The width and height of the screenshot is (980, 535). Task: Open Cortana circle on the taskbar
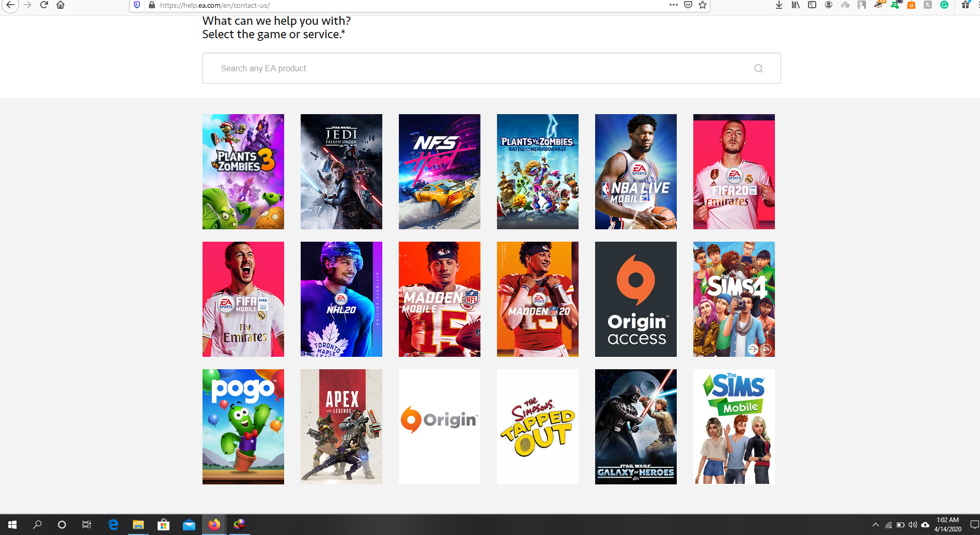tap(62, 525)
